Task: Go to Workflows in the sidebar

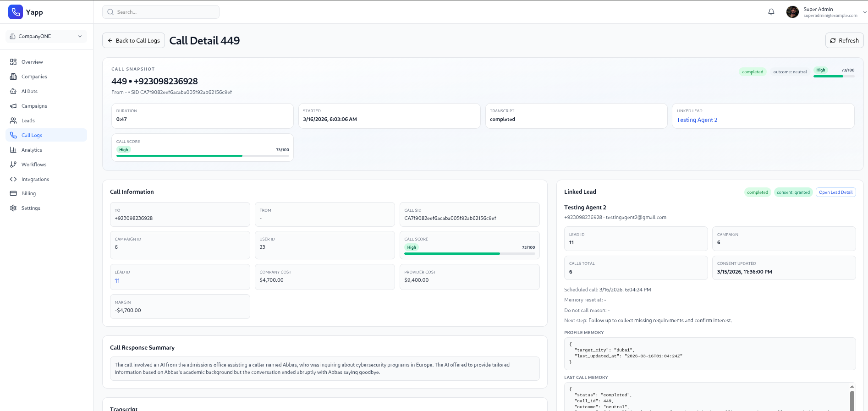Action: (46, 164)
